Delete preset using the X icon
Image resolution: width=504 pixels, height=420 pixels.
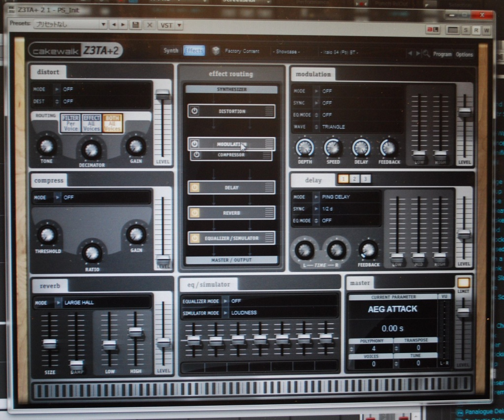(x=150, y=25)
